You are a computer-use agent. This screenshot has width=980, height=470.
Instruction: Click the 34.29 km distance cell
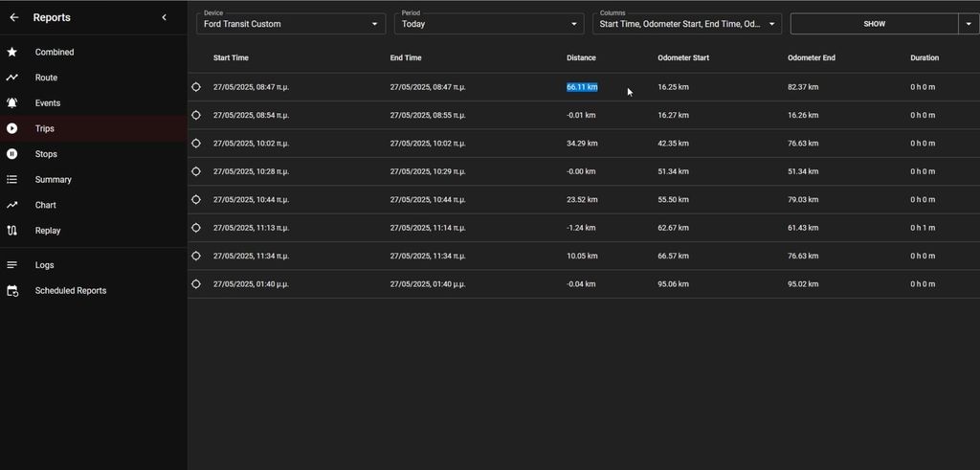(x=582, y=144)
